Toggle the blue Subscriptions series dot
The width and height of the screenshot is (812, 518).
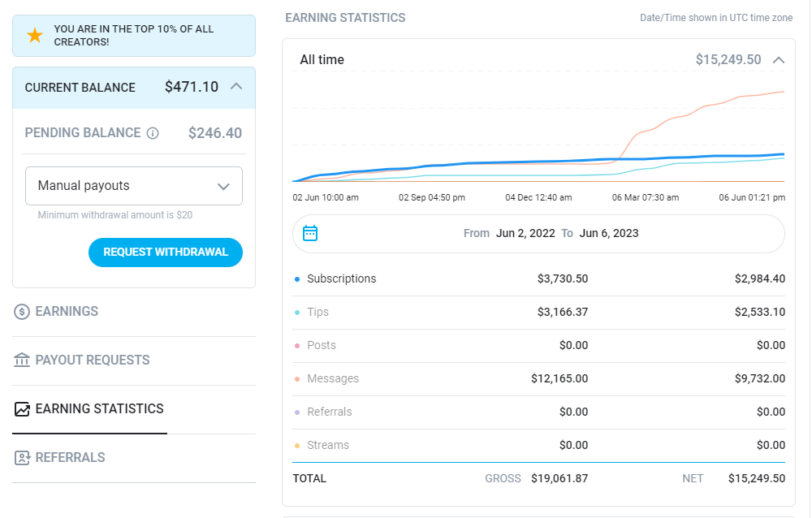point(297,279)
